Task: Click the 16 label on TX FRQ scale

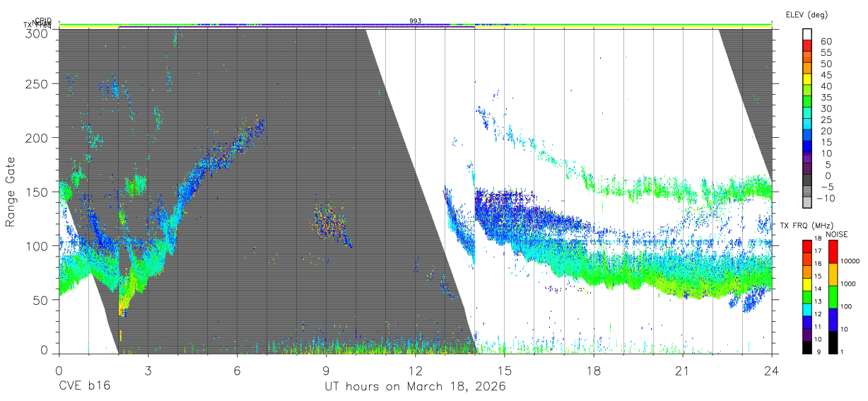Action: pyautogui.click(x=819, y=264)
